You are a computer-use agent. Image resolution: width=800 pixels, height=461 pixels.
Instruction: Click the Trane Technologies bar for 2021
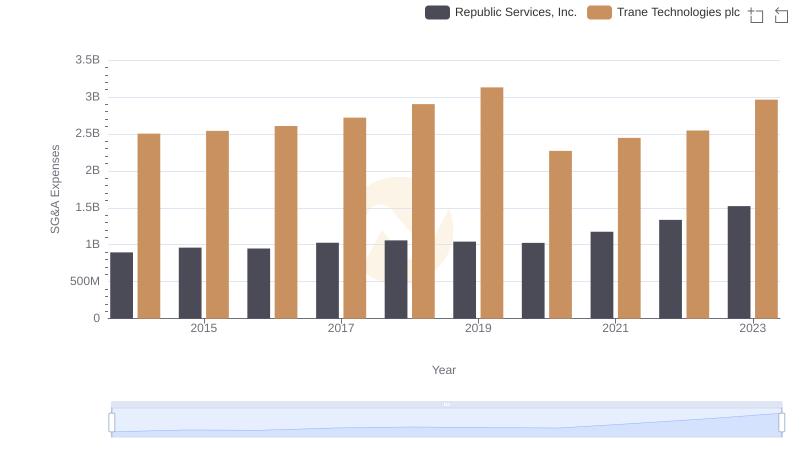[629, 228]
